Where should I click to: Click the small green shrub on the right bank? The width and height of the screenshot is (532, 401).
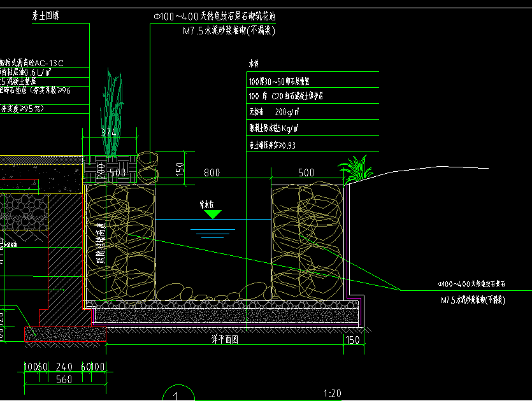[356, 169]
